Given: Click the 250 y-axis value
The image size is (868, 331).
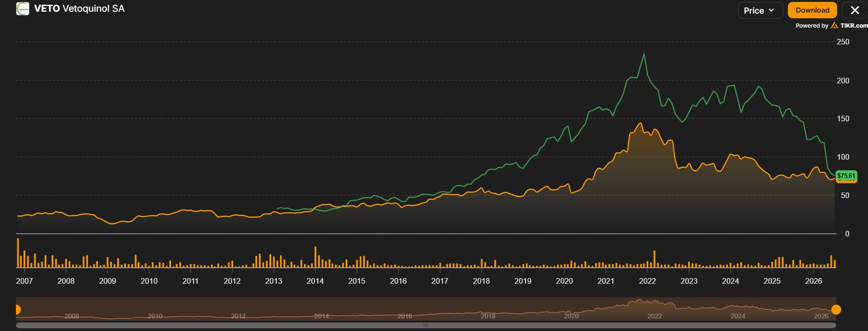Looking at the screenshot, I should click(x=843, y=42).
